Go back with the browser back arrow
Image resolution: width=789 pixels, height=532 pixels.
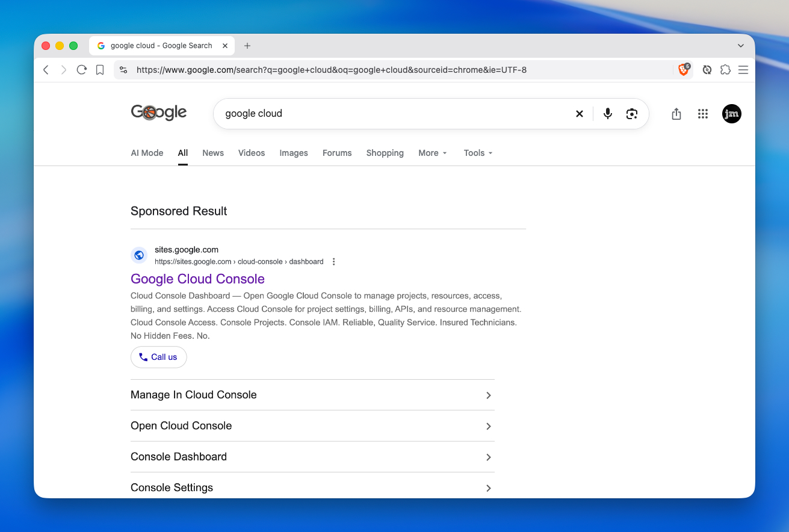click(x=46, y=70)
